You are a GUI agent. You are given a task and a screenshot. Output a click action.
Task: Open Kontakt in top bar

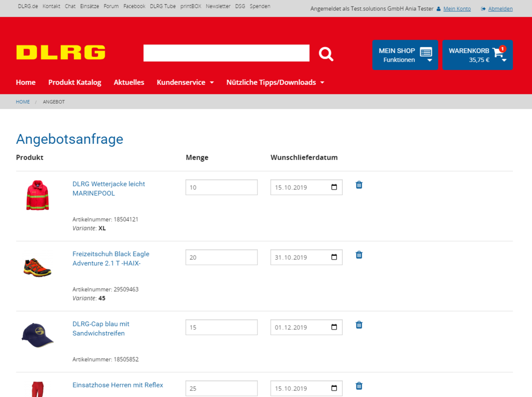51,6
